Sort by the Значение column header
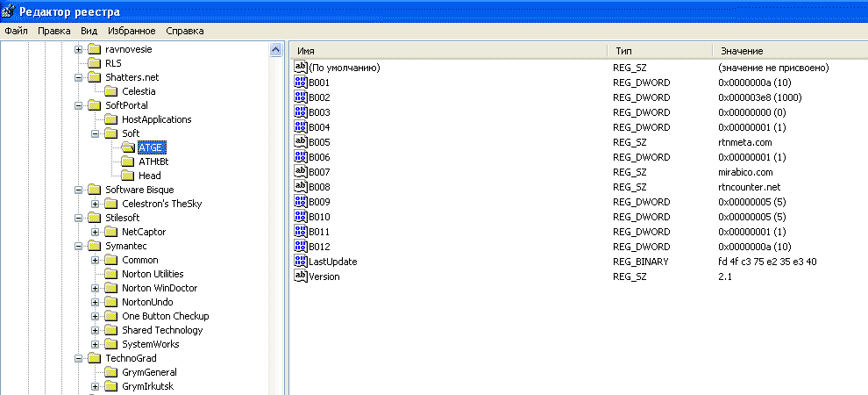 tap(790, 51)
